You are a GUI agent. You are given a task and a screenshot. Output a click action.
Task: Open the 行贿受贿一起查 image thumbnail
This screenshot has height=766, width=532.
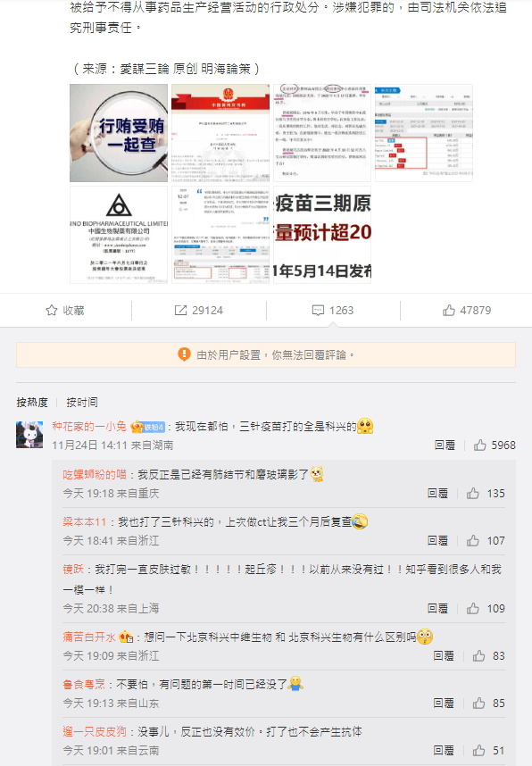point(119,133)
